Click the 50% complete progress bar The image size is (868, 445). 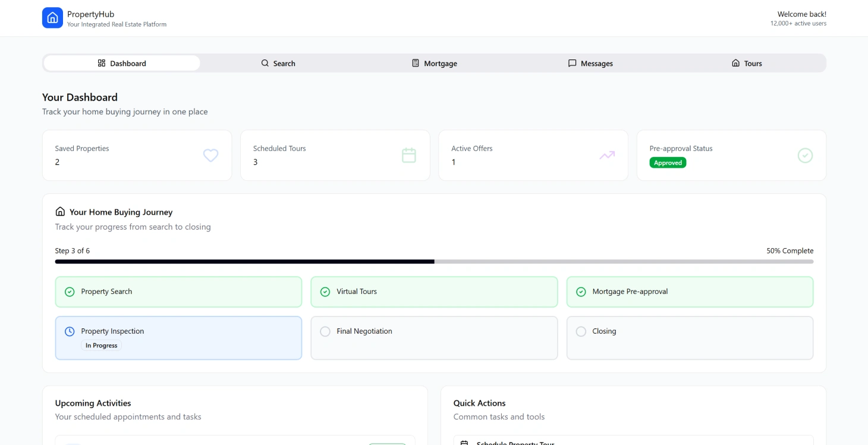[x=434, y=261]
